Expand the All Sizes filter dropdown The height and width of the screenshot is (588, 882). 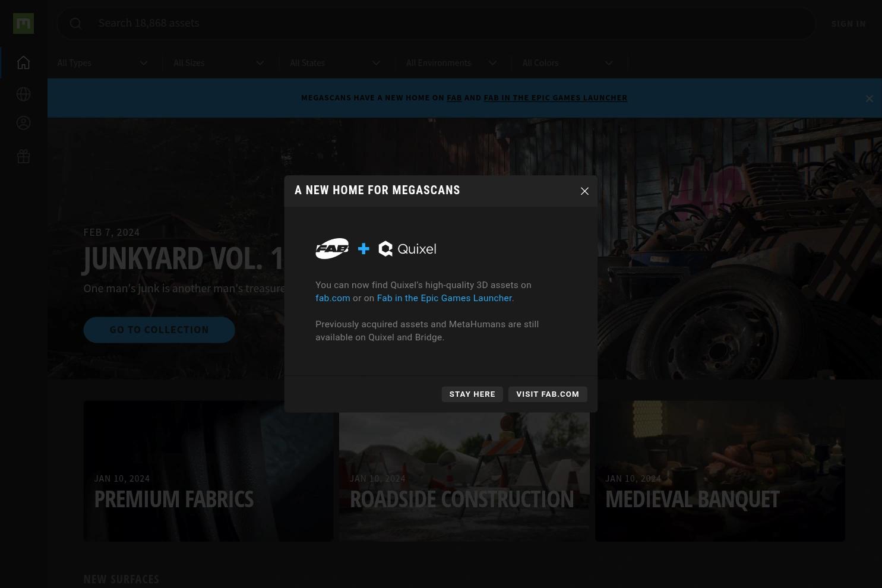click(x=219, y=63)
